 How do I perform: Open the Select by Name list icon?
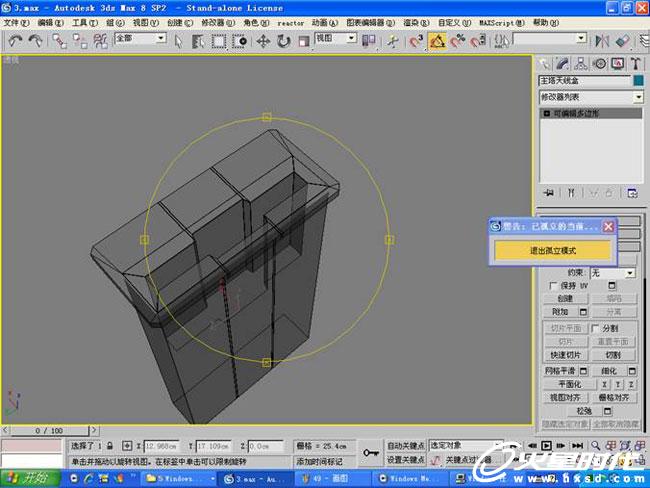coord(198,41)
